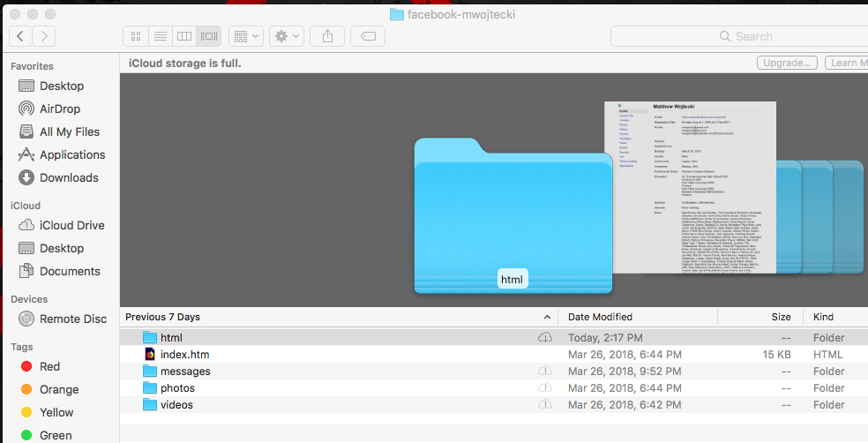Screen dimensions: 868x443
Task: Select the photos folder
Action: click(x=494, y=388)
